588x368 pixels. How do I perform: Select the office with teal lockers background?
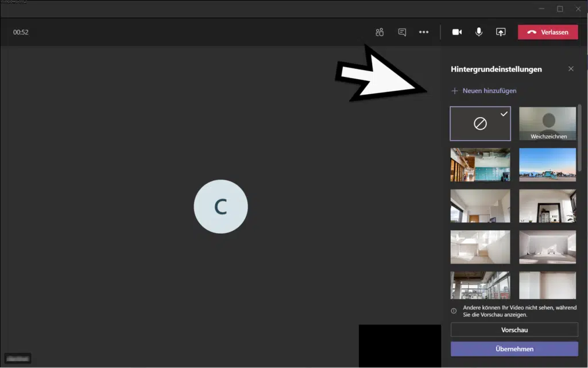[480, 165]
